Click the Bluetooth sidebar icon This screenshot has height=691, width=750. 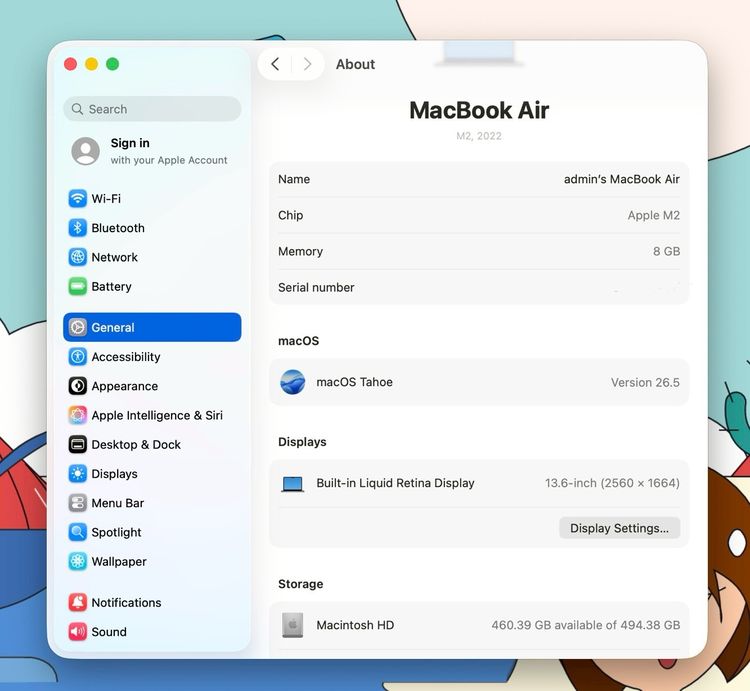coord(77,228)
